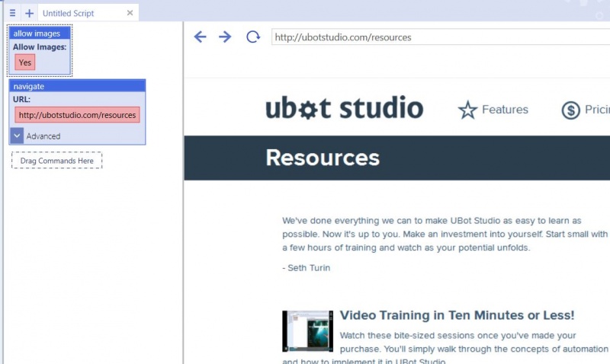The image size is (610, 364).
Task: Click the Yes value for Allow Images
Action: (25, 62)
